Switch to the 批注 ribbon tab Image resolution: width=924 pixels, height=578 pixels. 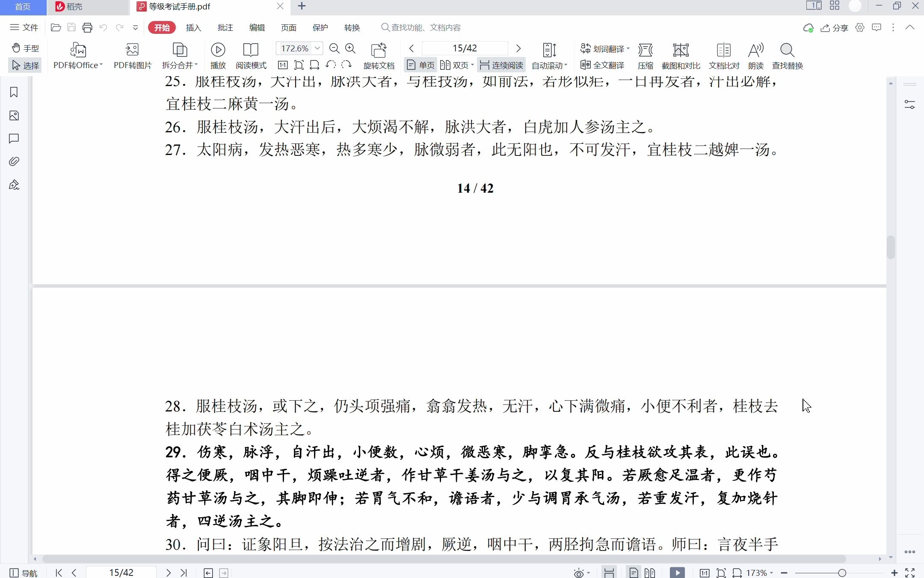(225, 27)
